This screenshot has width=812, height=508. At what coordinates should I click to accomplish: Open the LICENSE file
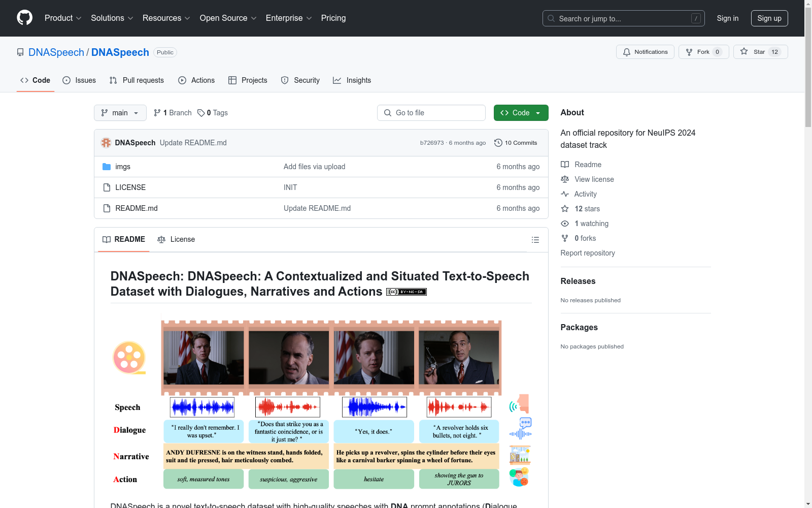130,187
